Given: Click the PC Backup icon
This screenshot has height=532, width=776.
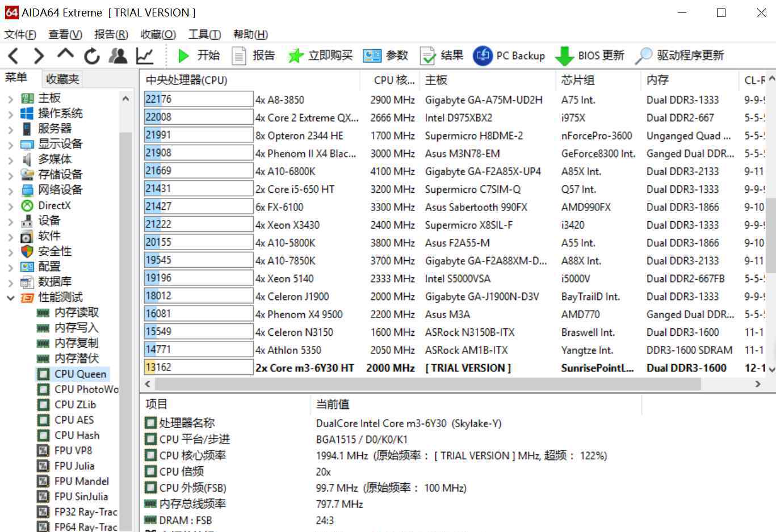Looking at the screenshot, I should pos(483,56).
